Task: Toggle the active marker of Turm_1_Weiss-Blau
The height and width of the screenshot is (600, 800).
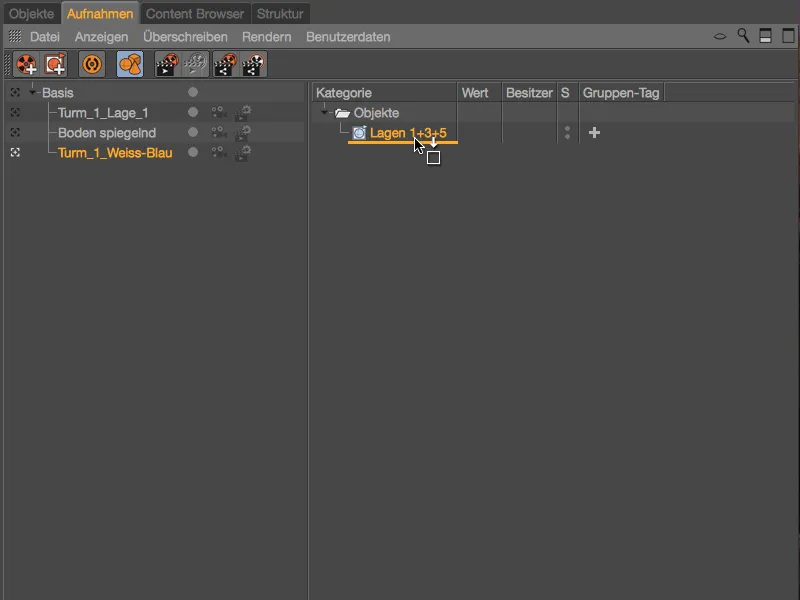Action: (15, 152)
